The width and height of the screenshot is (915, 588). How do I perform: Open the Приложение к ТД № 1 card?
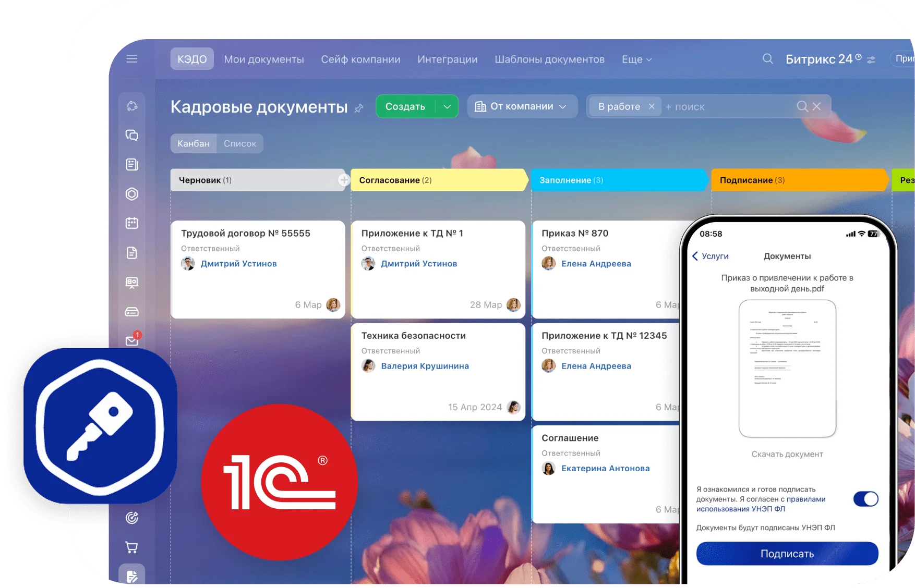[438, 269]
